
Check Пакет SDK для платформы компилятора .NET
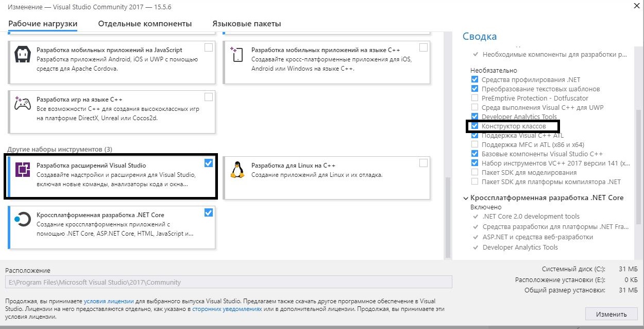click(474, 182)
